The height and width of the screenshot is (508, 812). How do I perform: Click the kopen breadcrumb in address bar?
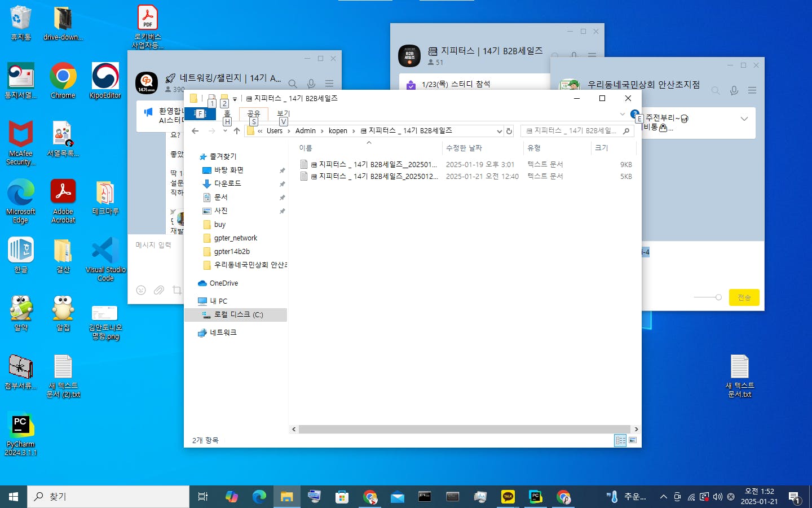[338, 131]
